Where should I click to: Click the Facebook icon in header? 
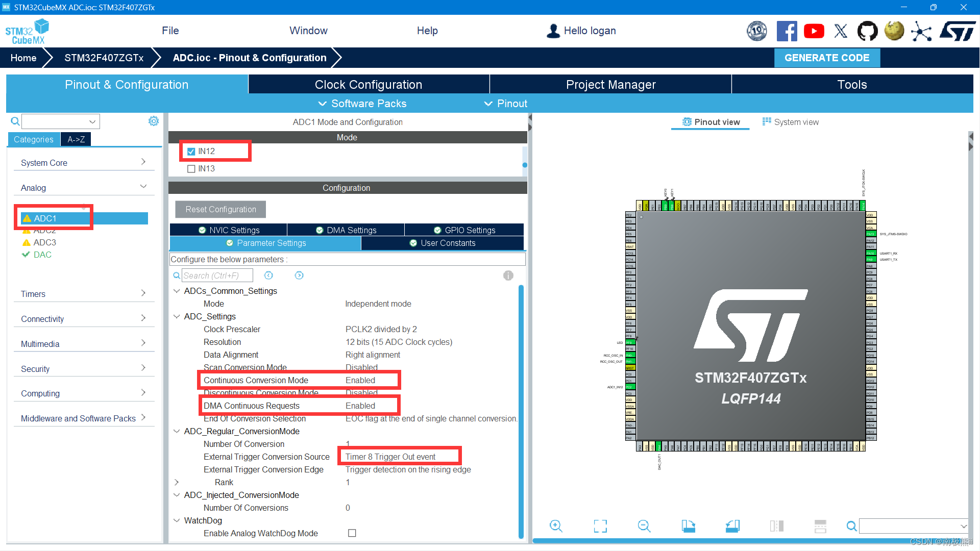point(787,31)
